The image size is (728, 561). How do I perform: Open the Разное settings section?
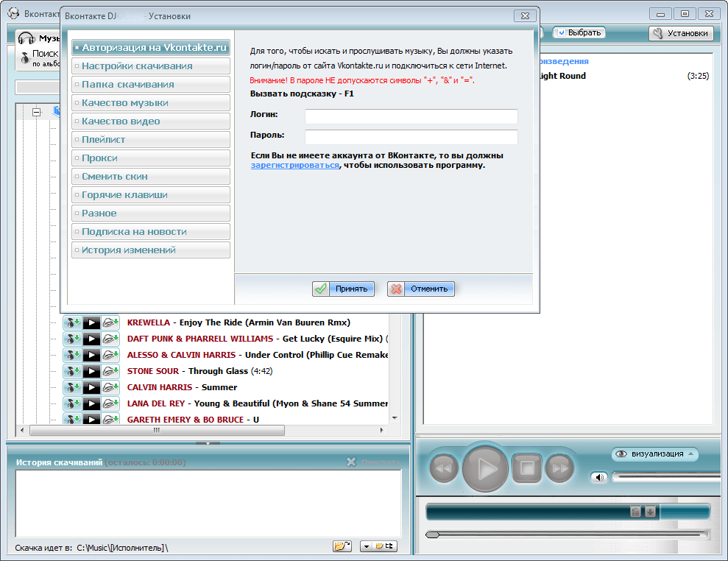[x=151, y=214]
